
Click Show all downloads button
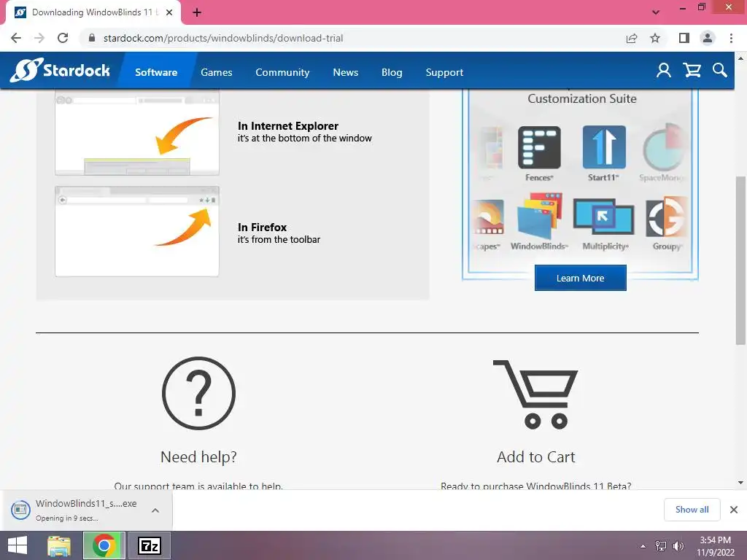[692, 510]
